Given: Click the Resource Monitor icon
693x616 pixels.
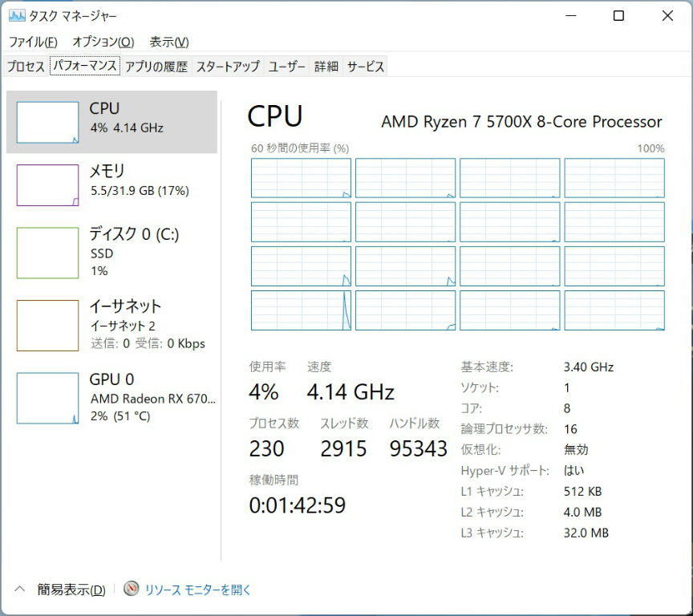Looking at the screenshot, I should [x=132, y=589].
